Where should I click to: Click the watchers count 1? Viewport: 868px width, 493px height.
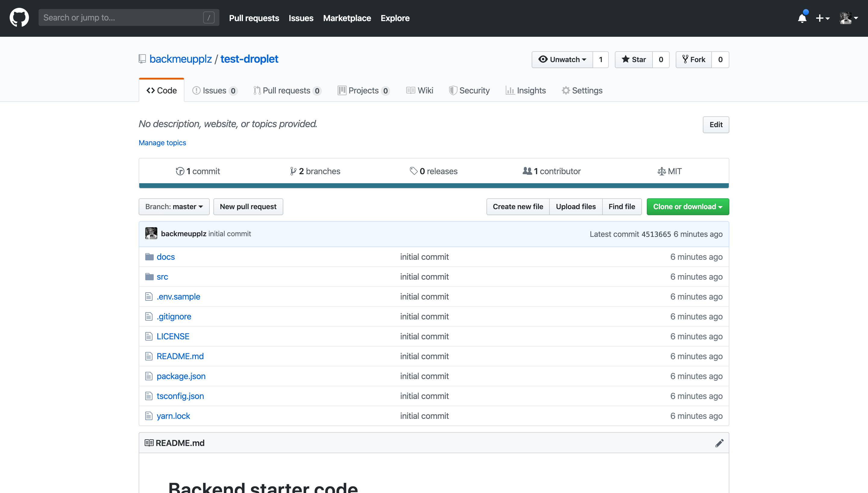(x=601, y=60)
